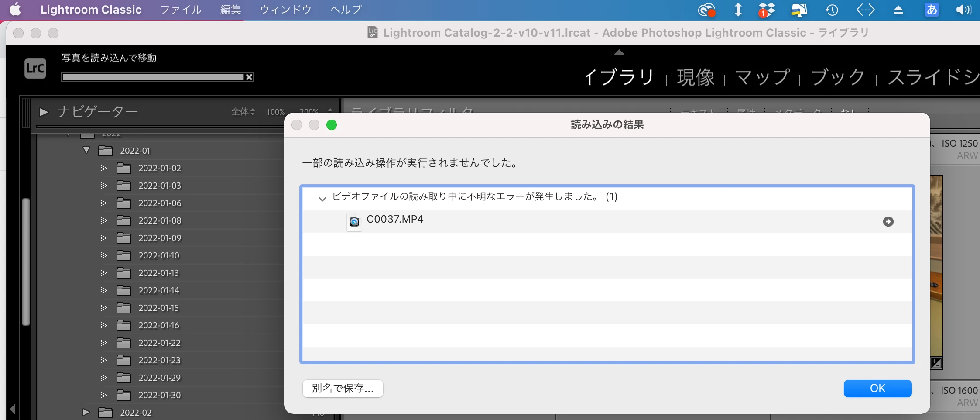
Task: Select the 2022-01-06 folder
Action: [x=160, y=203]
